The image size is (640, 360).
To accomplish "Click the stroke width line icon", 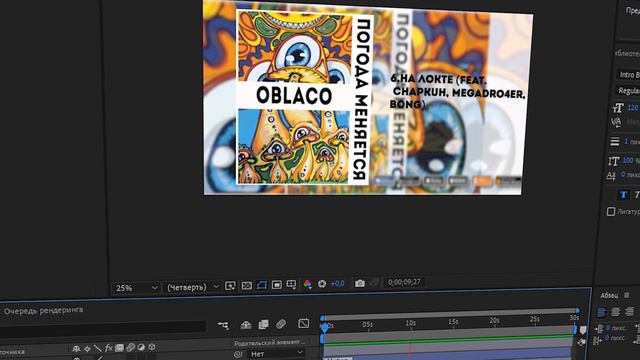I will [x=615, y=141].
